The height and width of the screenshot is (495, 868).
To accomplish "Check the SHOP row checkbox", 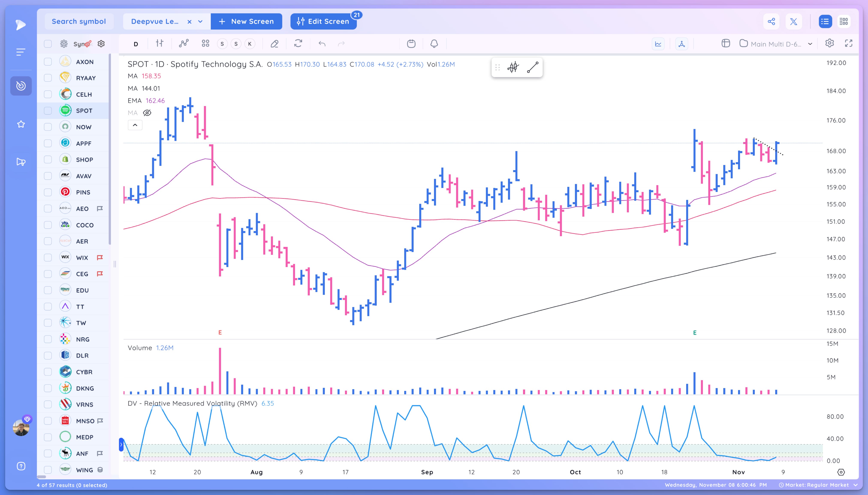I will point(48,159).
